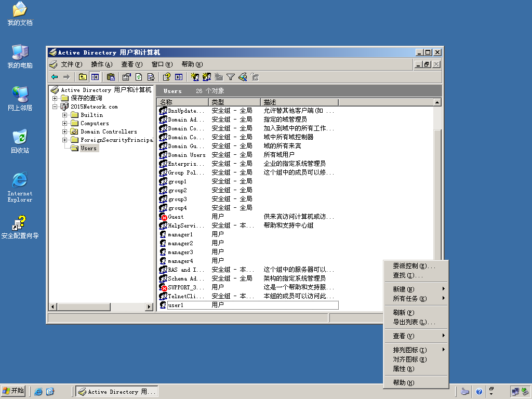Open the 窗口(W) menu

(162, 64)
